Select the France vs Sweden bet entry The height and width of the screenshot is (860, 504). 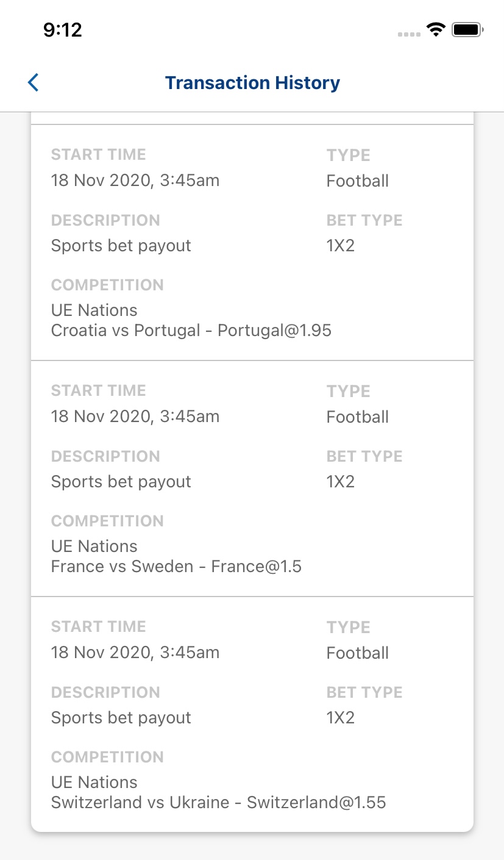coord(252,479)
